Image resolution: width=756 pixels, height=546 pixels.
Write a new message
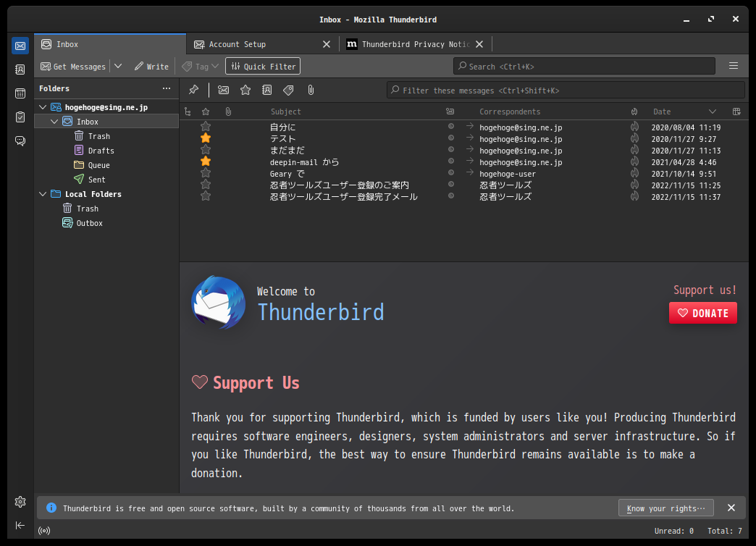pyautogui.click(x=151, y=67)
